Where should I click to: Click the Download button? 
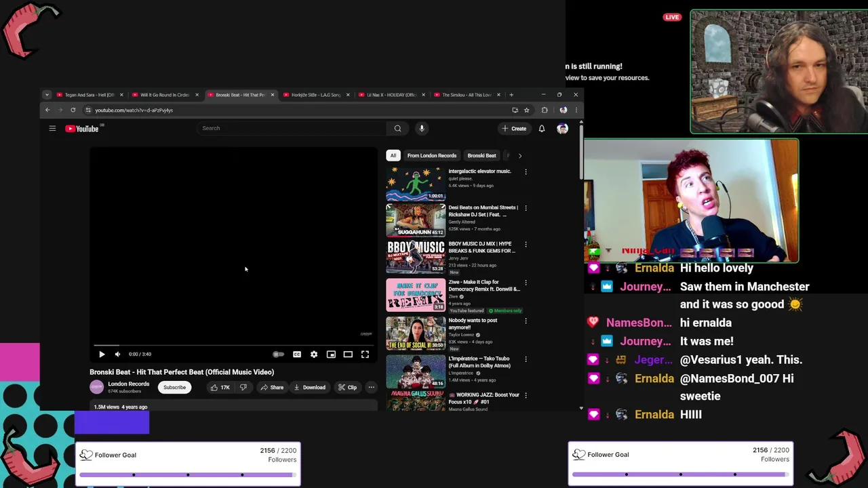[310, 387]
